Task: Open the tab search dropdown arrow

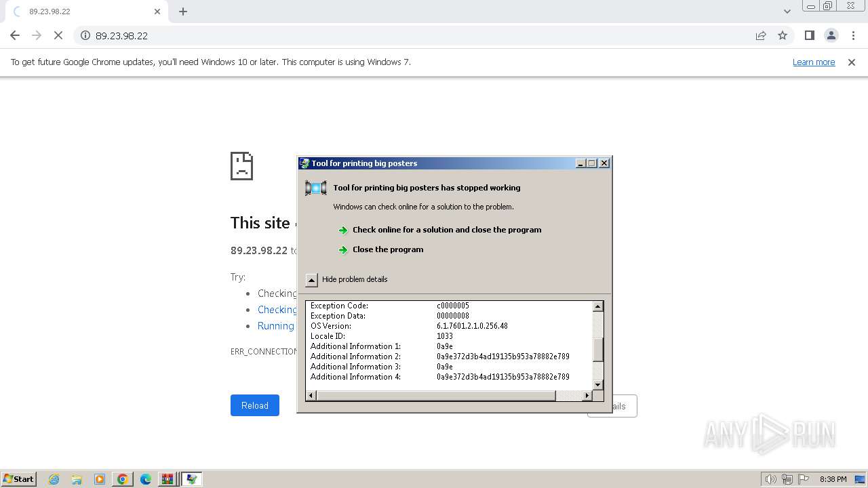Action: [787, 11]
